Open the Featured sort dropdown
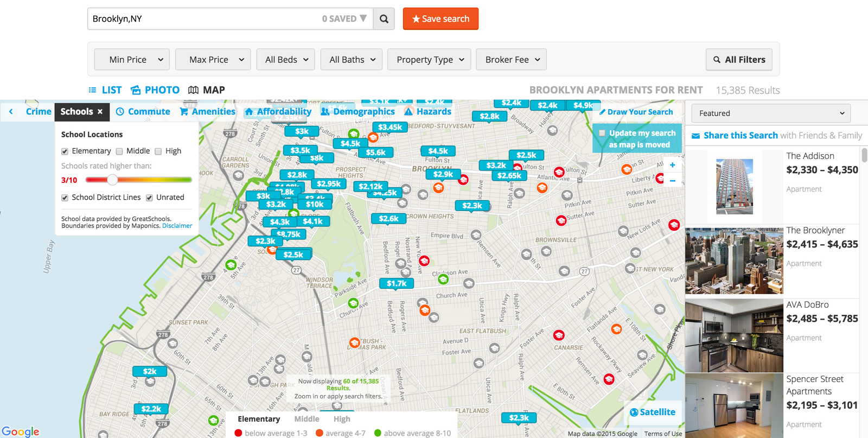Image resolution: width=868 pixels, height=438 pixels. tap(771, 113)
